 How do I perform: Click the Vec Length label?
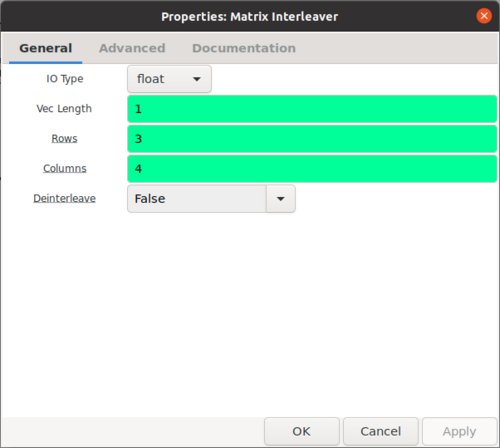[64, 109]
